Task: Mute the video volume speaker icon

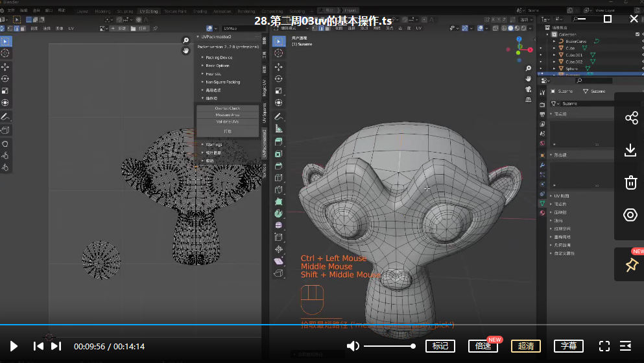Action: click(353, 346)
